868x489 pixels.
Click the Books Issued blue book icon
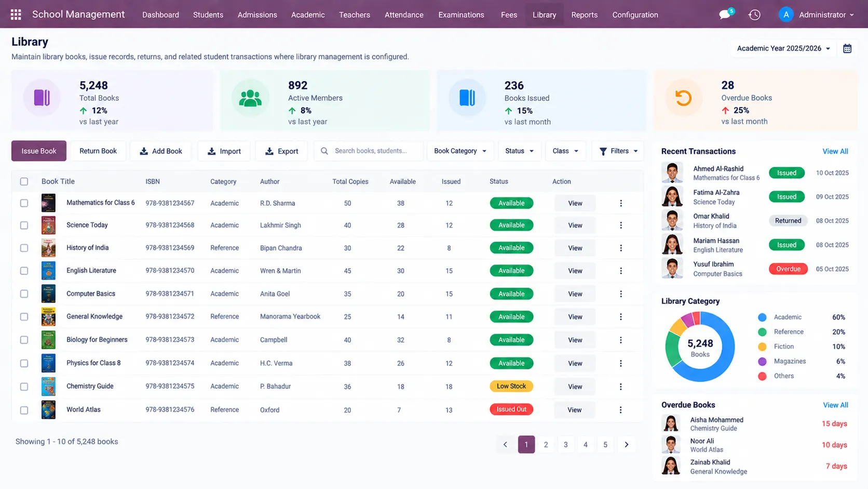point(467,98)
